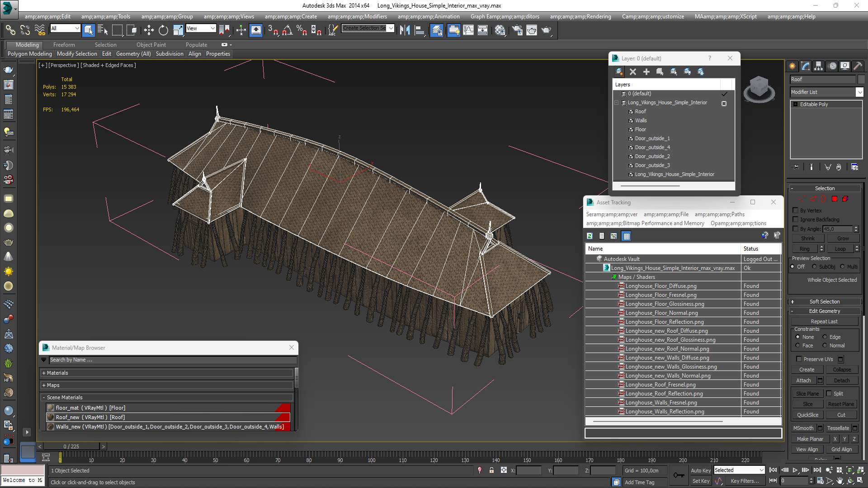Image resolution: width=868 pixels, height=488 pixels.
Task: Set constraint to Face
Action: pyautogui.click(x=797, y=346)
